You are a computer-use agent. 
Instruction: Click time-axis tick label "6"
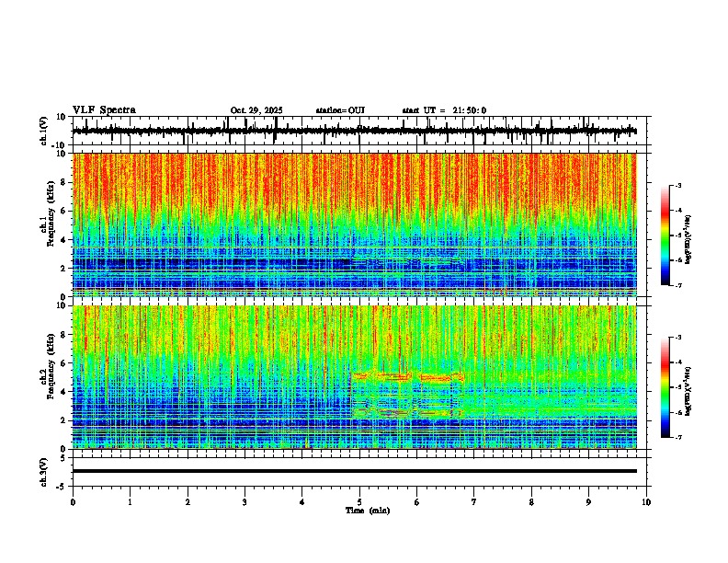coord(417,502)
